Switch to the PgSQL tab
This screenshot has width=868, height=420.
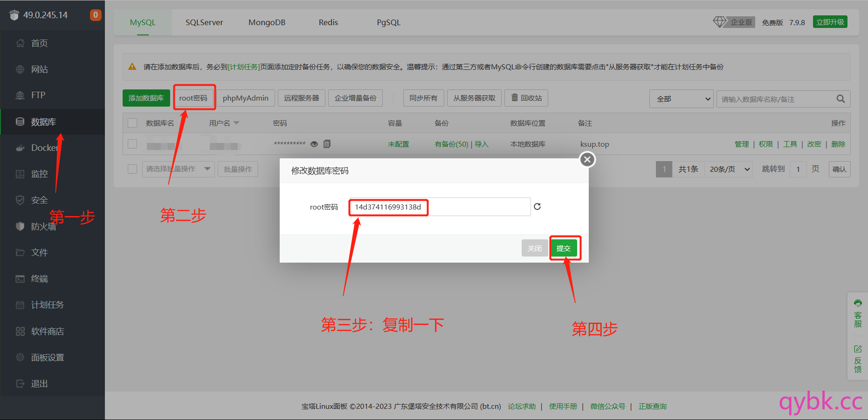pos(388,22)
